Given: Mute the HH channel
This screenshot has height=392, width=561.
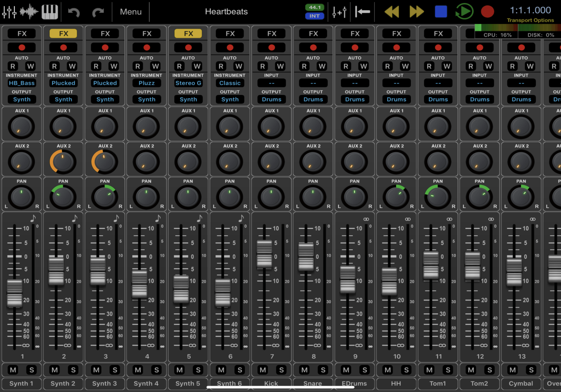Looking at the screenshot, I should (x=388, y=370).
